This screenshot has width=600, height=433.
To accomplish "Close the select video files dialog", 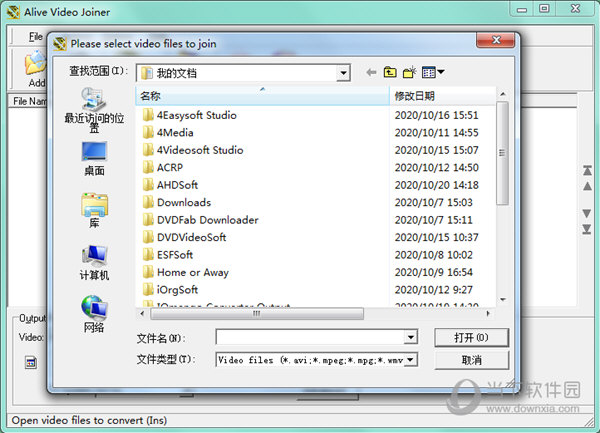I will tap(496, 40).
